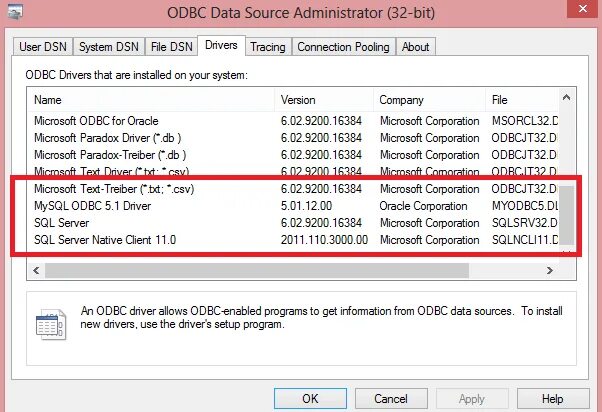Switch to the System DSN tab
The width and height of the screenshot is (602, 412).
tap(109, 47)
